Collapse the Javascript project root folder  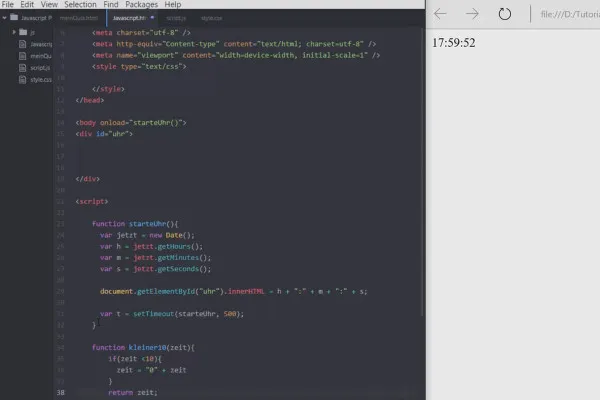(x=4, y=18)
